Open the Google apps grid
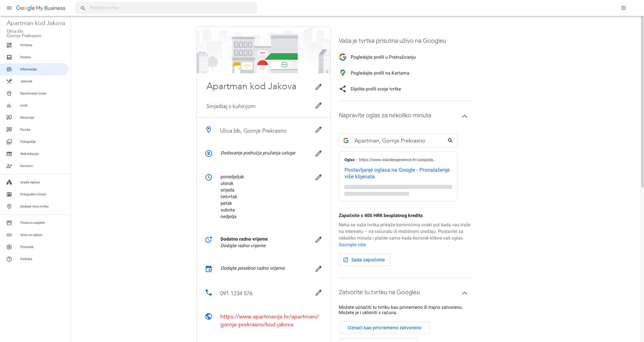Image resolution: width=644 pixels, height=342 pixels. point(623,8)
